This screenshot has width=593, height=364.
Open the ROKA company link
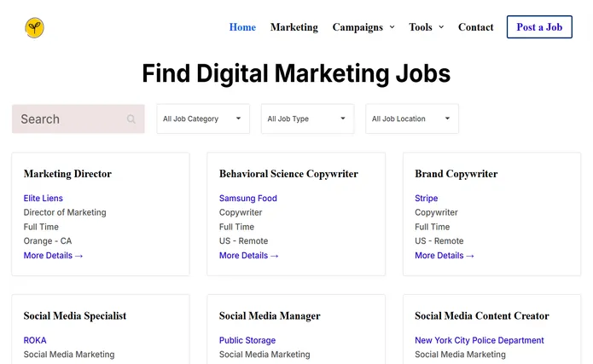point(35,340)
